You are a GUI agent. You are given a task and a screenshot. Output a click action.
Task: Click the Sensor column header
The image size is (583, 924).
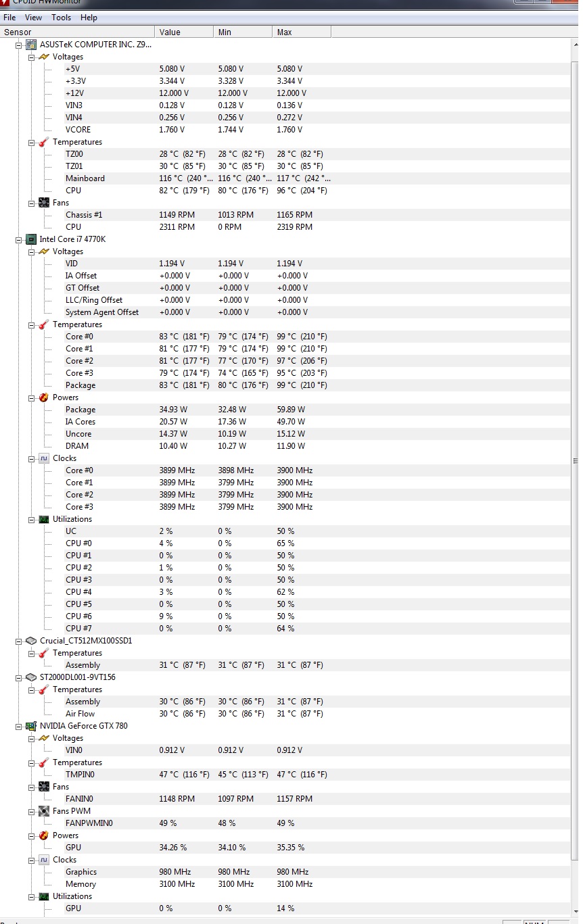click(78, 32)
